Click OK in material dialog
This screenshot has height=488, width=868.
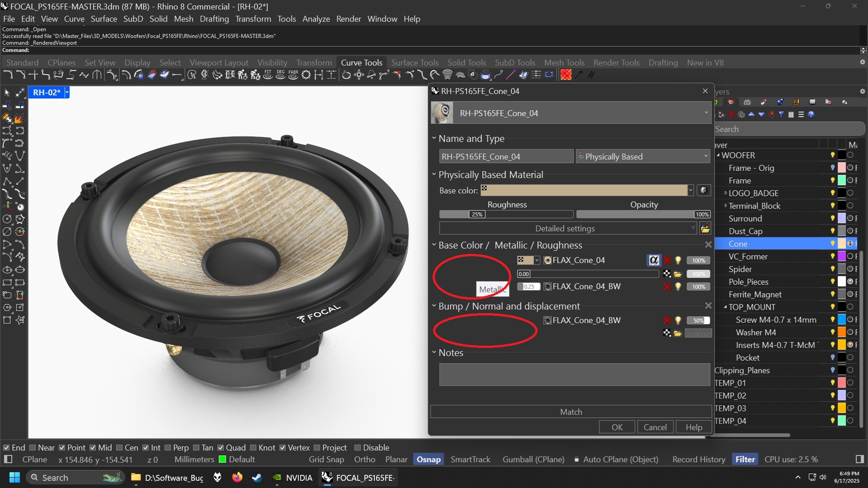[x=617, y=427]
